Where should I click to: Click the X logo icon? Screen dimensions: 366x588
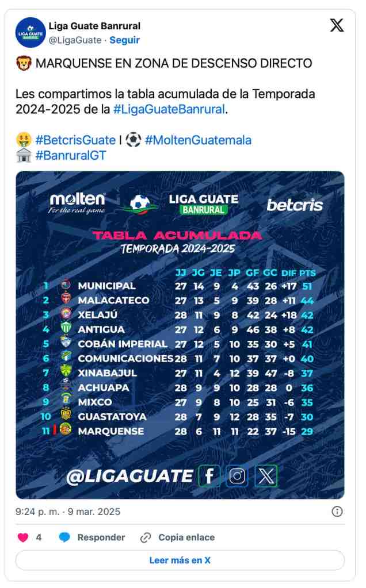tap(337, 26)
